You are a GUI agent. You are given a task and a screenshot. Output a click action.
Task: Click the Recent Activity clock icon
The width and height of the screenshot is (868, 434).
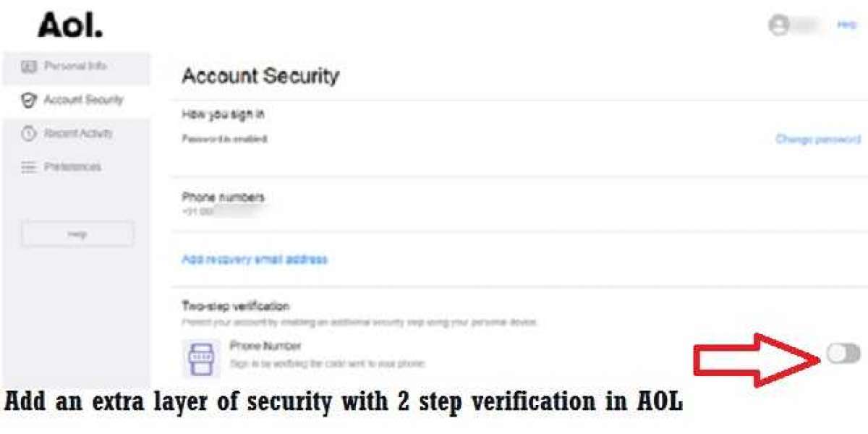pos(29,134)
